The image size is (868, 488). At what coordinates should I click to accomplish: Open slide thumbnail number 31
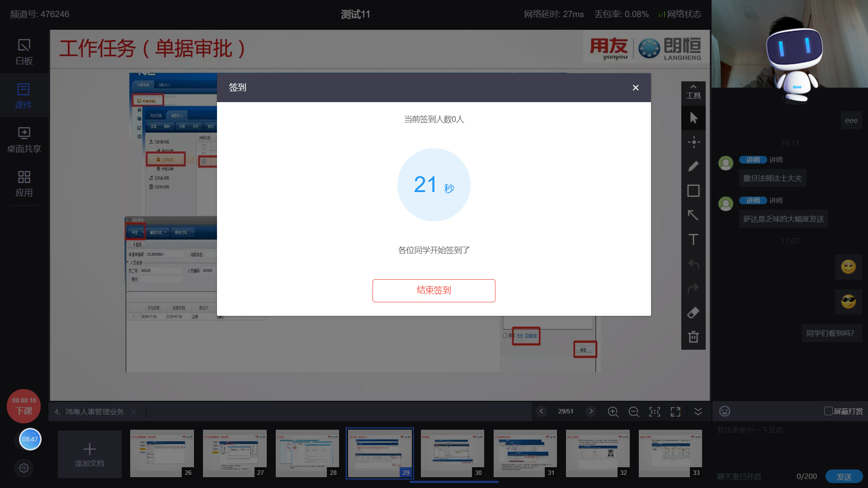(x=525, y=453)
